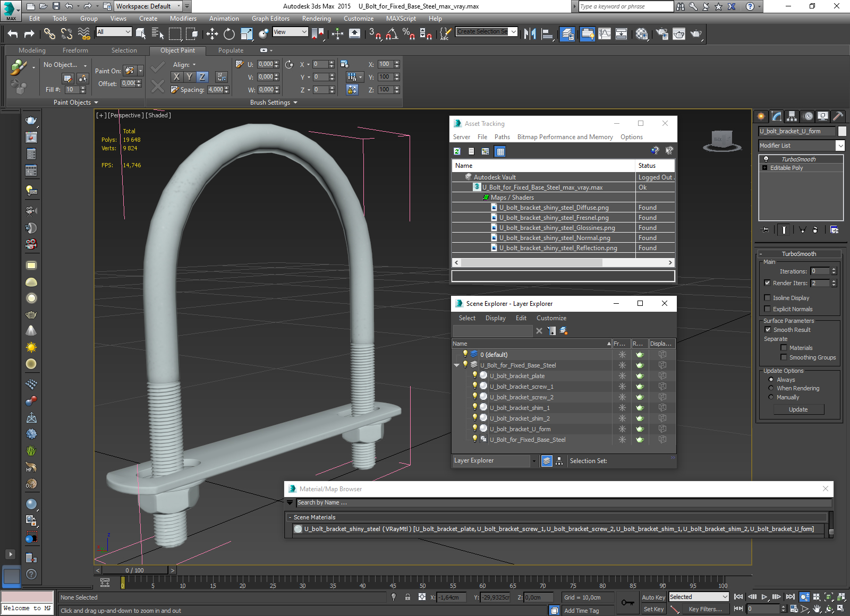Click the sun light icon in left toolbar
Image resolution: width=850 pixels, height=616 pixels.
31,347
